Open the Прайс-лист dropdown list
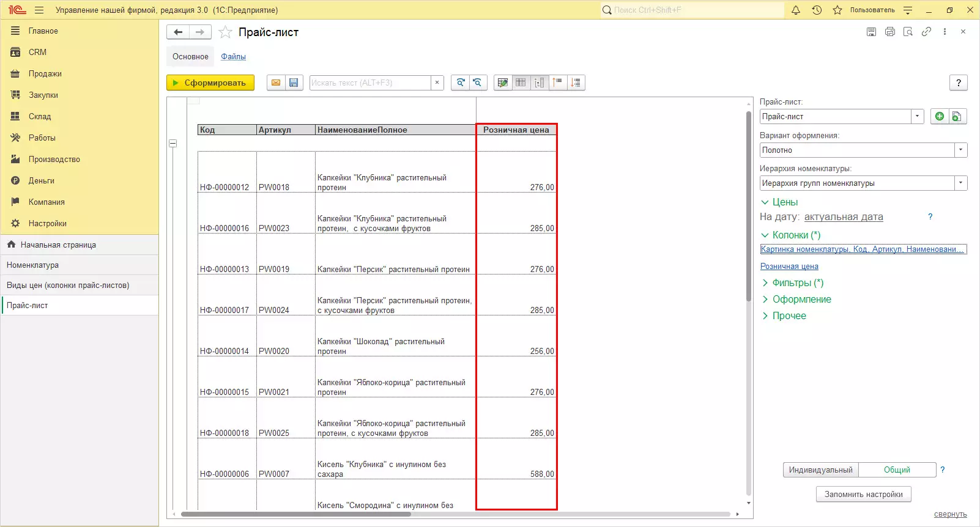Viewport: 980px width, 527px height. click(917, 116)
